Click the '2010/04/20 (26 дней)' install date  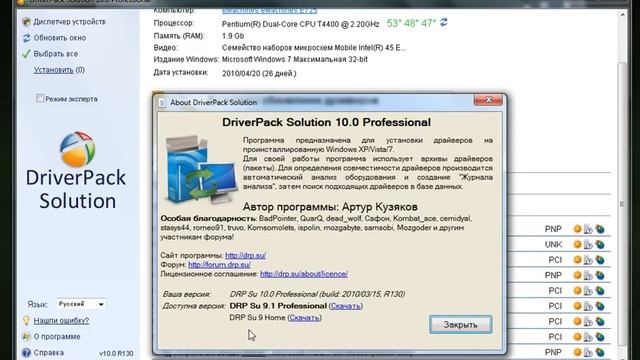[259, 74]
